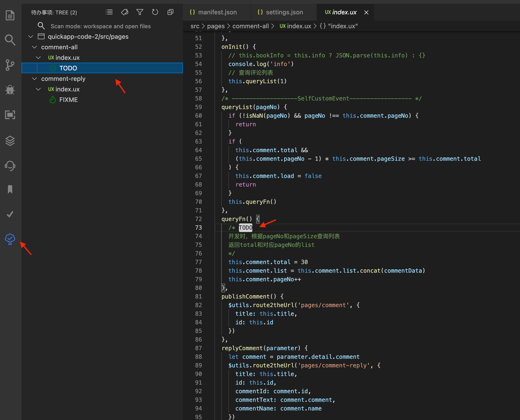Select the TODO tree item
Image resolution: width=520 pixels, height=420 pixels.
point(102,68)
